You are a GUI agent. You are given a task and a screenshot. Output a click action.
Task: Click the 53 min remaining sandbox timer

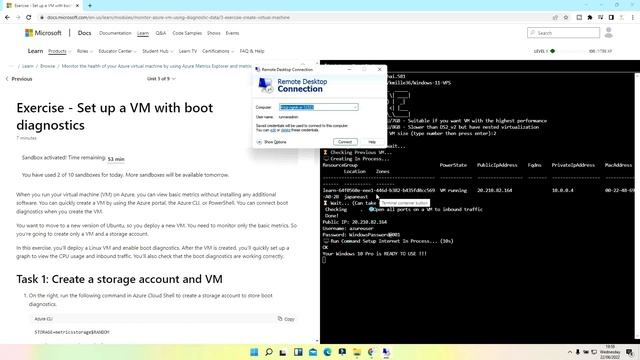click(x=116, y=159)
